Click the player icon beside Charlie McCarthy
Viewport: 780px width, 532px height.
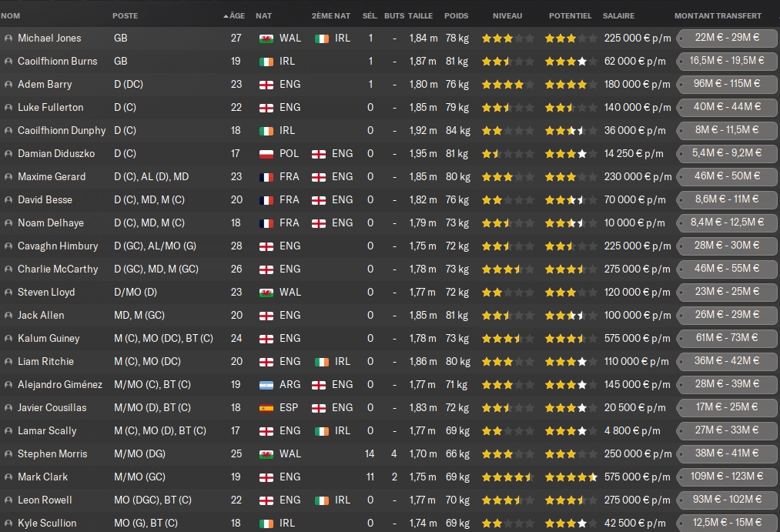[x=8, y=269]
